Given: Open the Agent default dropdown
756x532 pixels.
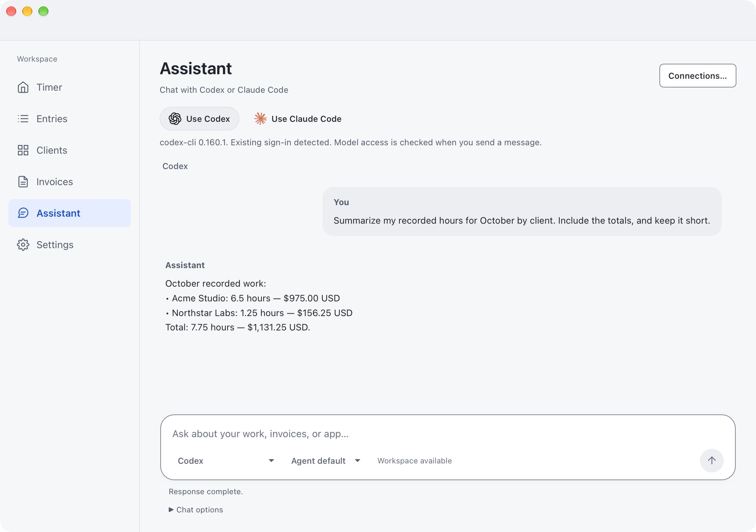Looking at the screenshot, I should pos(325,461).
